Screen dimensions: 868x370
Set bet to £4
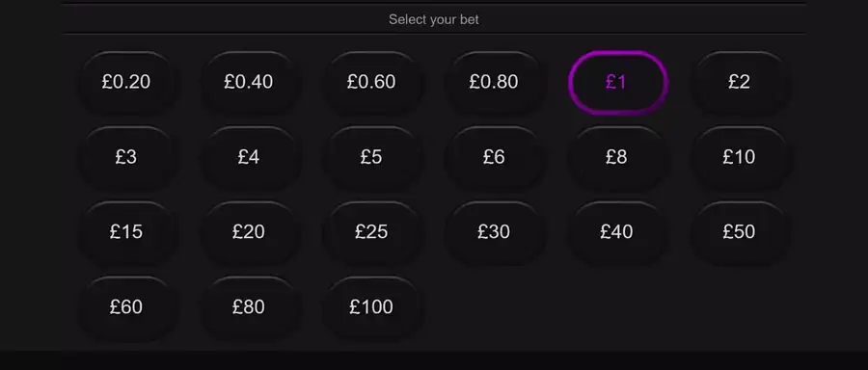click(249, 158)
